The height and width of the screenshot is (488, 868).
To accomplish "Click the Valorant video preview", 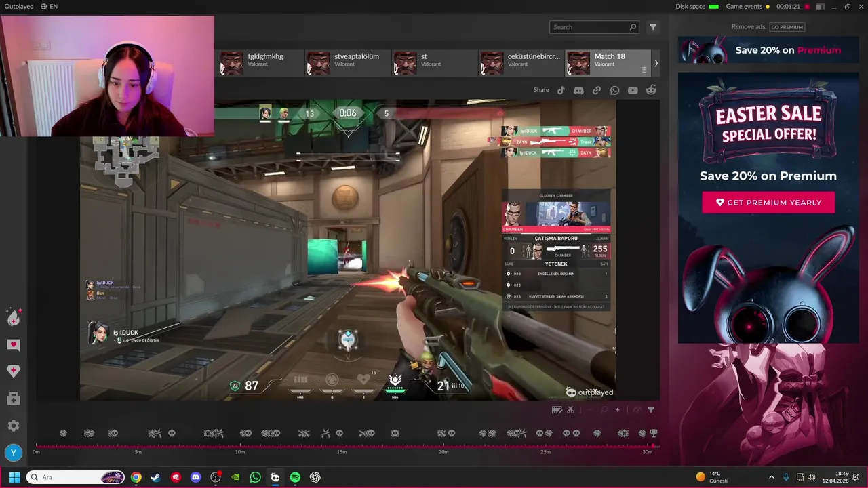I will pyautogui.click(x=348, y=250).
